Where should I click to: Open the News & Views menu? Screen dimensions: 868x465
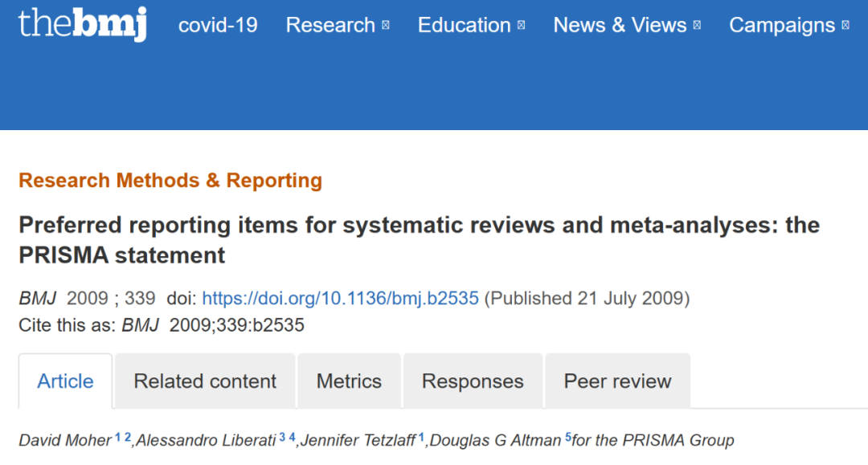coord(620,25)
